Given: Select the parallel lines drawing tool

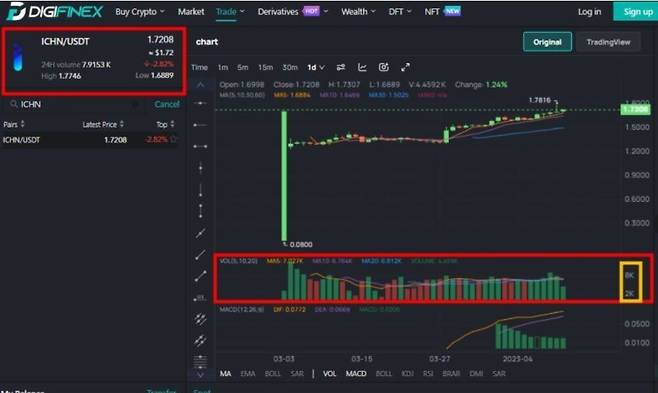Looking at the screenshot, I should (200, 340).
